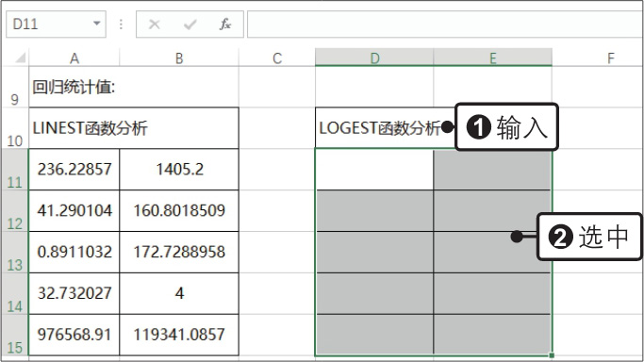Click cell with value 119341.0857
Image resolution: width=644 pixels, height=362 pixels.
click(179, 336)
